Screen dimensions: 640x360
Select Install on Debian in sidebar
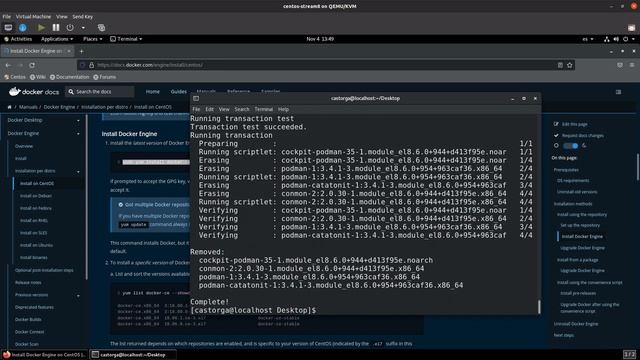tap(36, 196)
